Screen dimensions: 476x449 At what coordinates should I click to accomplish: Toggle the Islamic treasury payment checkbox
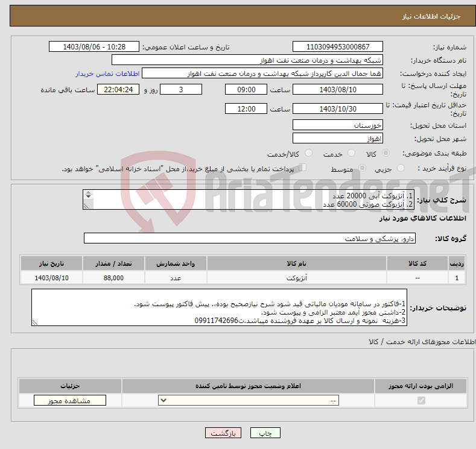(302, 168)
